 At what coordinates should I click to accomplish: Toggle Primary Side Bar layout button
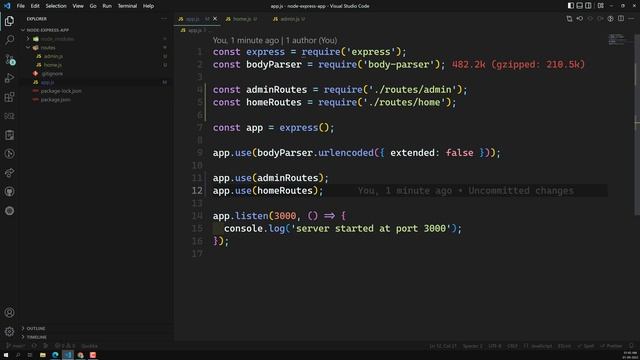click(571, 6)
